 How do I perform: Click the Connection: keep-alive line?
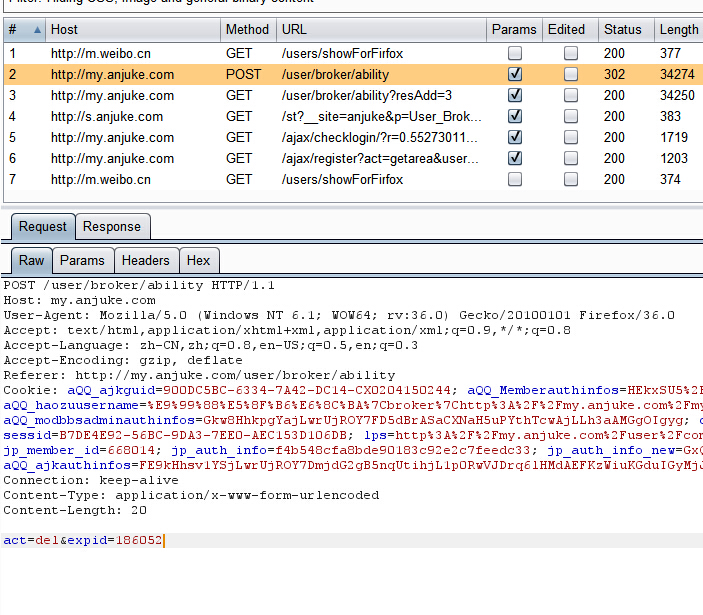[91, 480]
